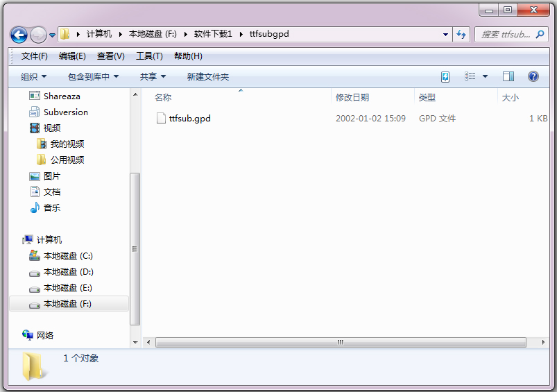
Task: Click 新建文件夹 button
Action: [x=208, y=77]
